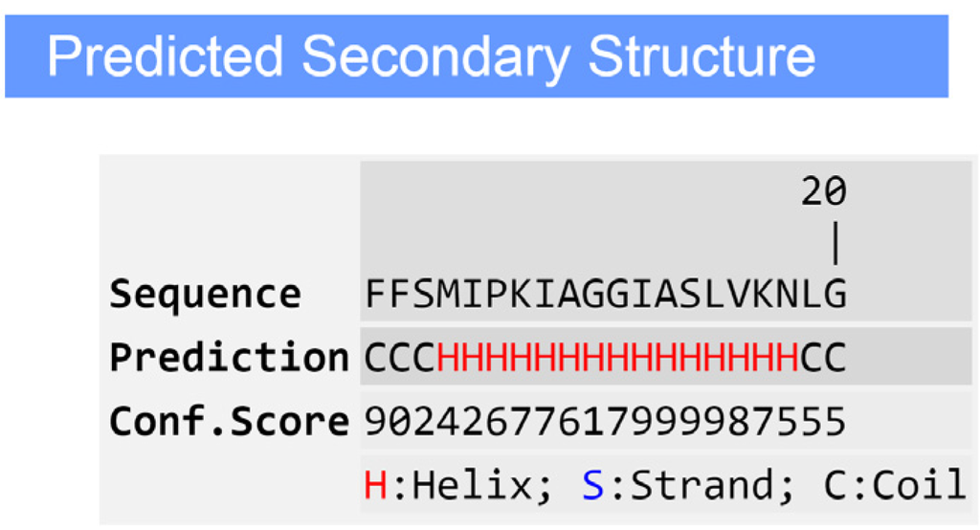The width and height of the screenshot is (980, 530).
Task: Click the first confidence digit 9
Action: coord(376,421)
